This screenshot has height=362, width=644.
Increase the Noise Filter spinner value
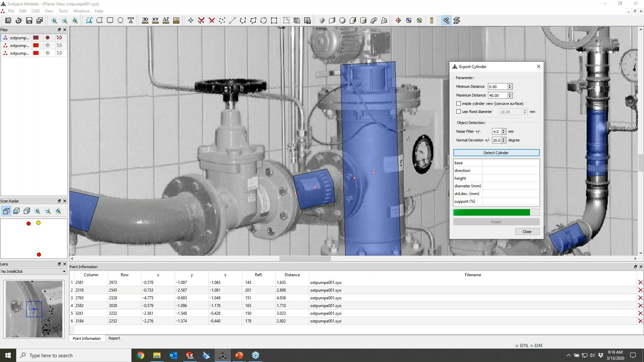[x=503, y=130]
